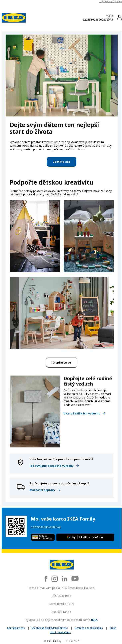Open IKEA YouTube icon
This screenshot has height=644, width=122.
75,578
